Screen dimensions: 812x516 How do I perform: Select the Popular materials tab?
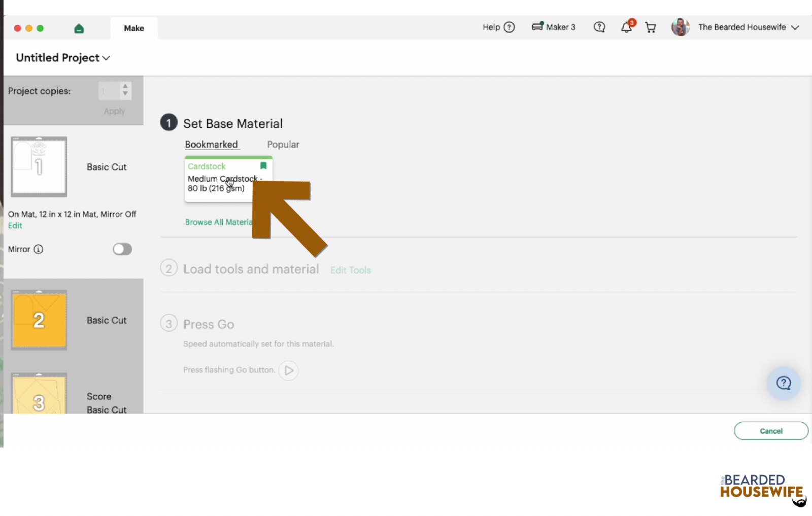pyautogui.click(x=283, y=145)
